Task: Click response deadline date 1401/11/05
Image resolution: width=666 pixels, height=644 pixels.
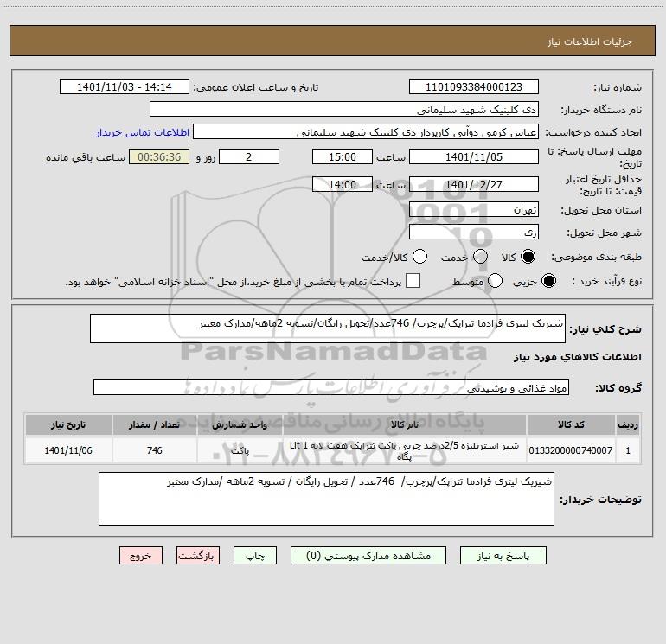Action: pos(474,156)
